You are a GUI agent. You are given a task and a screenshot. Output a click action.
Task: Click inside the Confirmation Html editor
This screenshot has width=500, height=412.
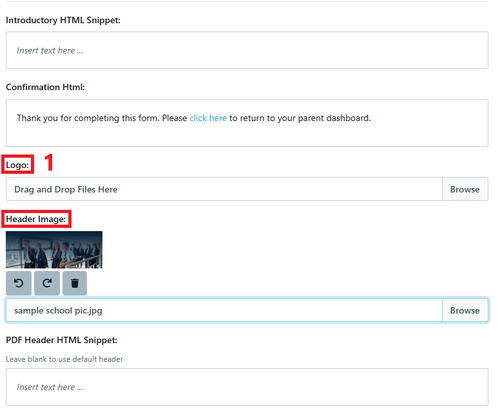(x=247, y=123)
